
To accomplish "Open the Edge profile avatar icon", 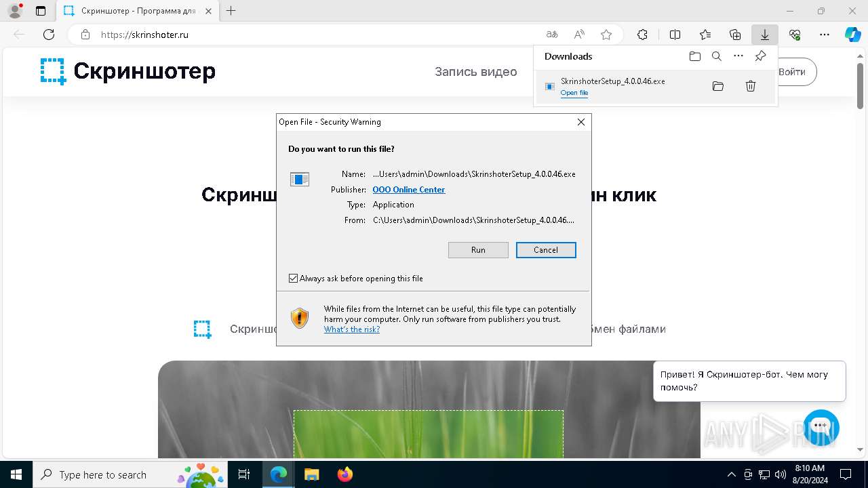I will [x=14, y=11].
